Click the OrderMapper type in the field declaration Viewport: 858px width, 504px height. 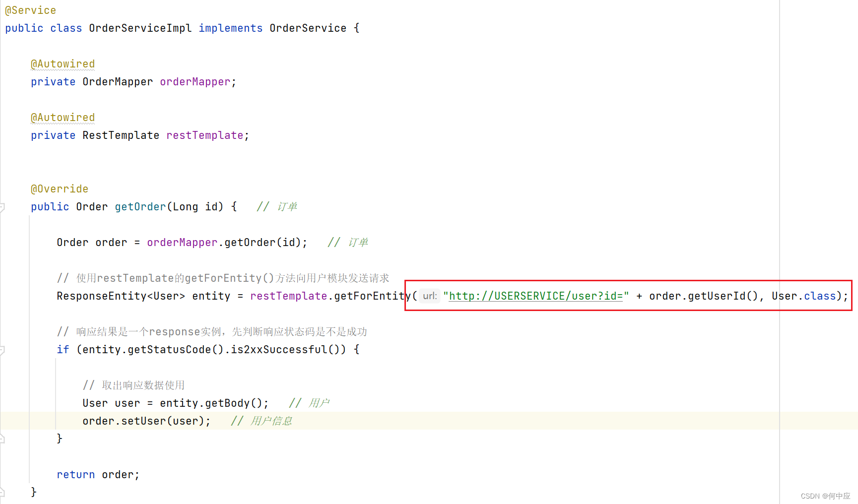(118, 82)
